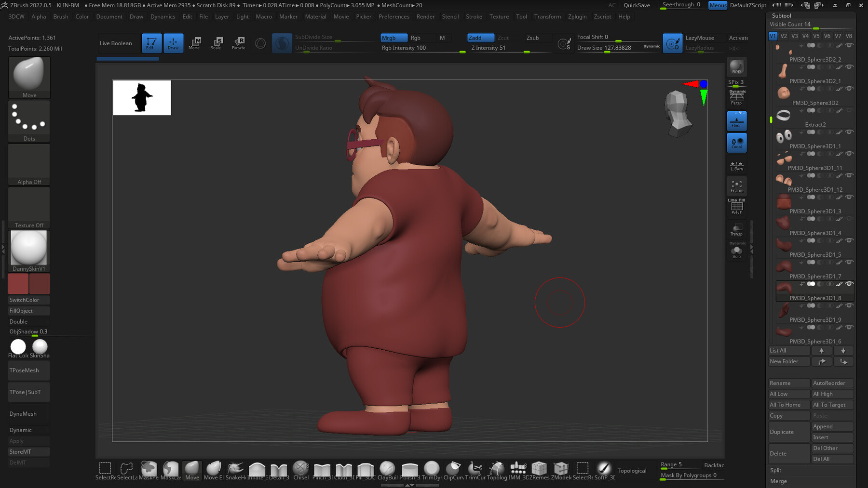Click the TPoseMesh button
The image size is (868, 488).
29,370
